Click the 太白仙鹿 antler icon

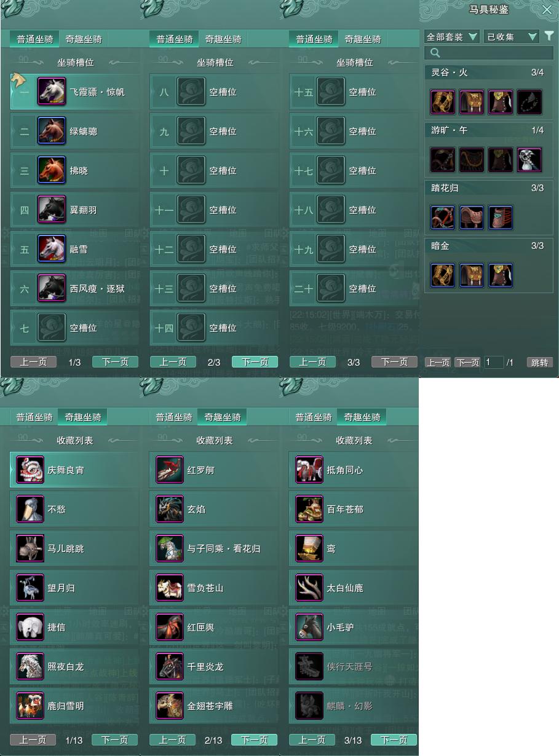point(309,588)
